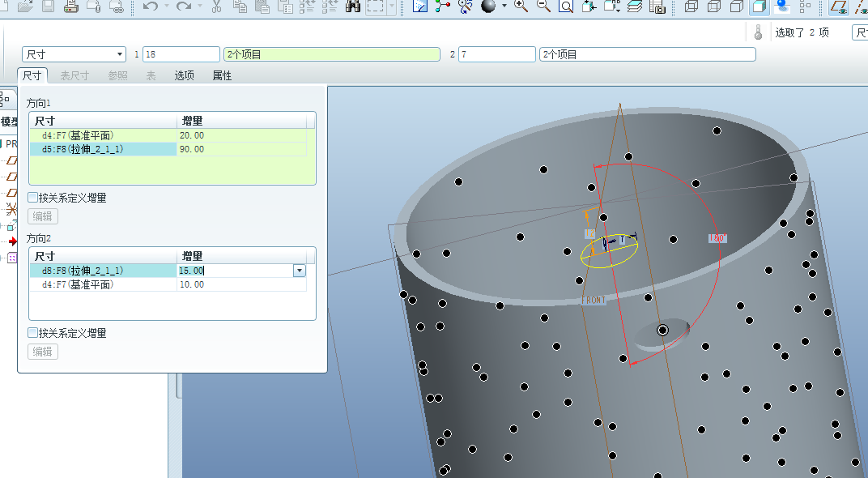Click the spin center icon
The height and width of the screenshot is (478, 868).
[442, 6]
